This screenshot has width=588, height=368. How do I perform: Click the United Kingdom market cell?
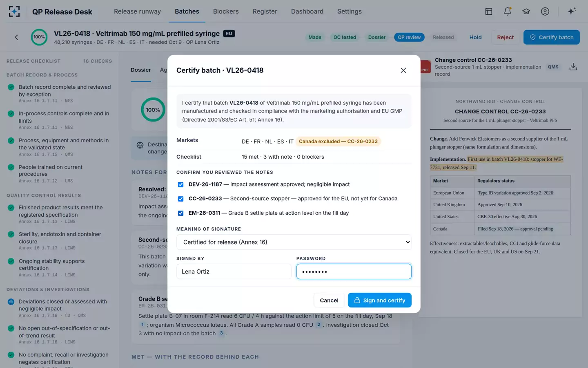452,204
